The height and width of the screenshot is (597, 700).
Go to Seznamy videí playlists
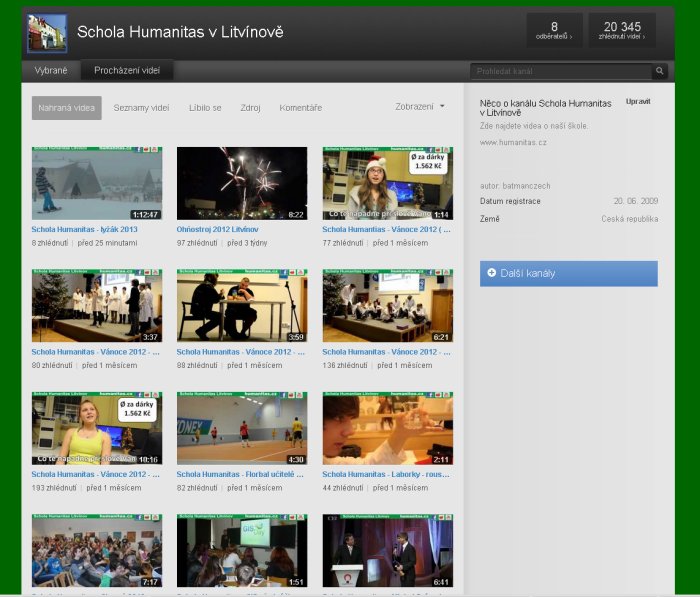[141, 107]
